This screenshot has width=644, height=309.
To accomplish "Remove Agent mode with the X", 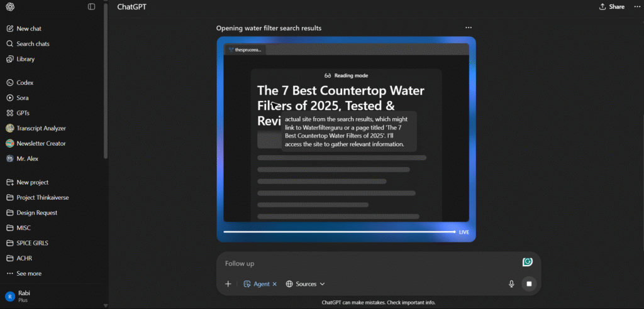I will (x=275, y=284).
